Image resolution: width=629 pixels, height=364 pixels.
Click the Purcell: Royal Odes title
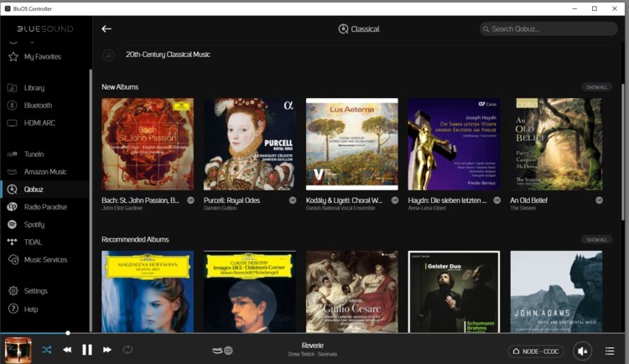pos(231,200)
